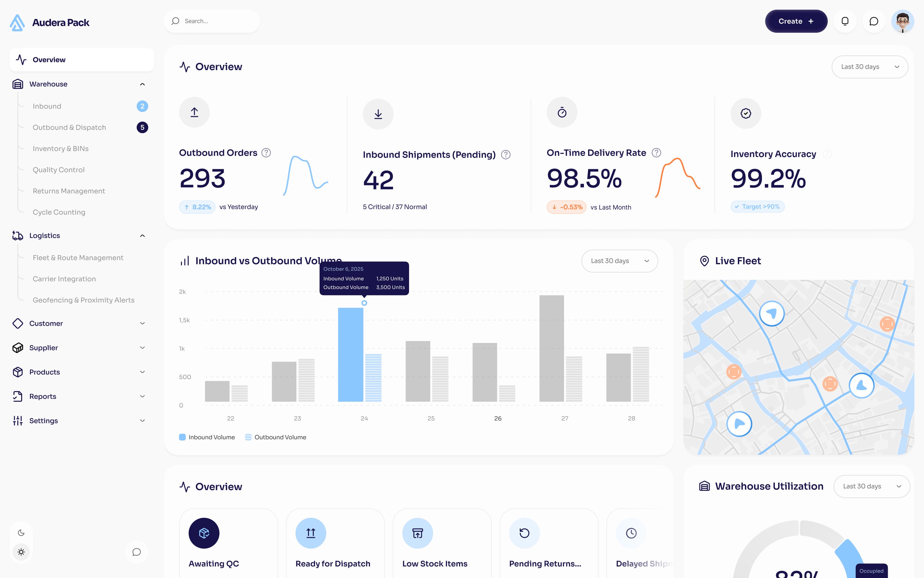Focus the Search input field

point(211,22)
